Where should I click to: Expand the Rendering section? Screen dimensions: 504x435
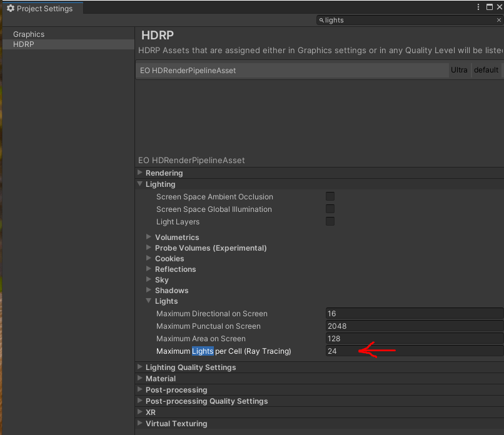[x=139, y=173]
